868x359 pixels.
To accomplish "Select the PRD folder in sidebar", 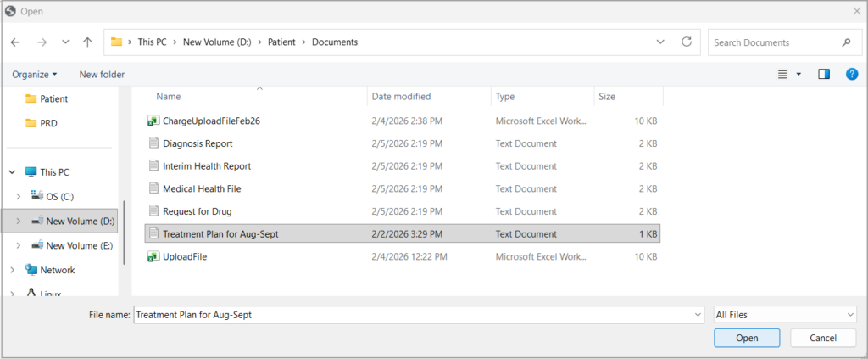I will (48, 123).
